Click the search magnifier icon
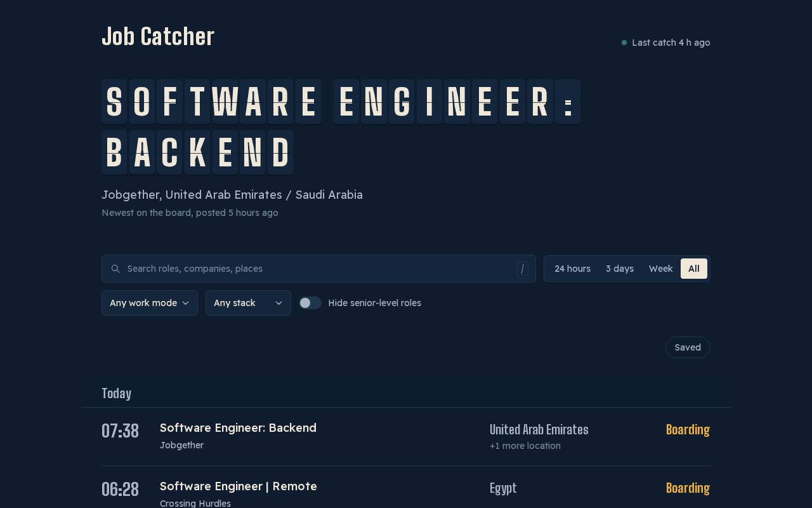Screen dimensions: 812x508 pyautogui.click(x=115, y=269)
